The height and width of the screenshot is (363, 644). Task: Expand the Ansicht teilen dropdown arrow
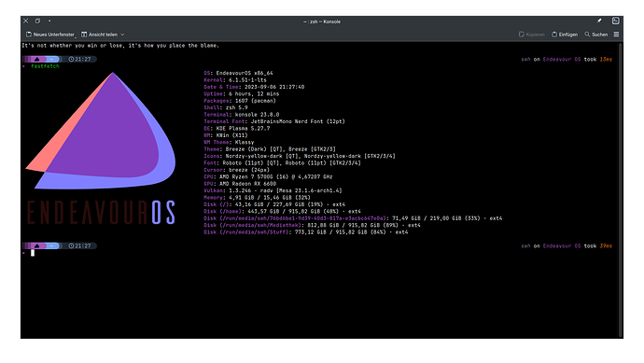pyautogui.click(x=122, y=35)
